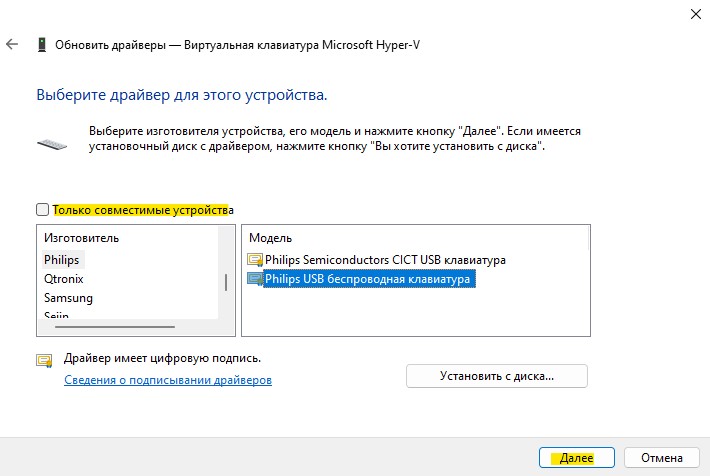Open «Сведения о подписывании драйверов» link

(x=168, y=380)
